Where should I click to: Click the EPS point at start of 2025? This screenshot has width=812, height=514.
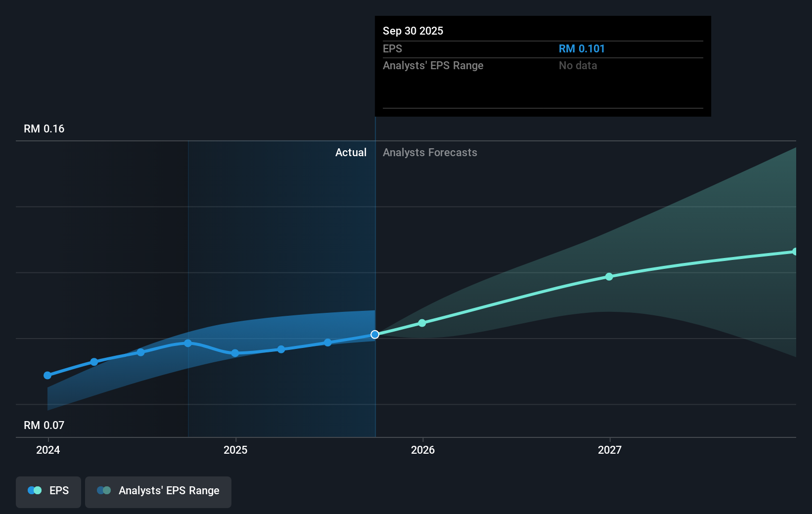[235, 353]
